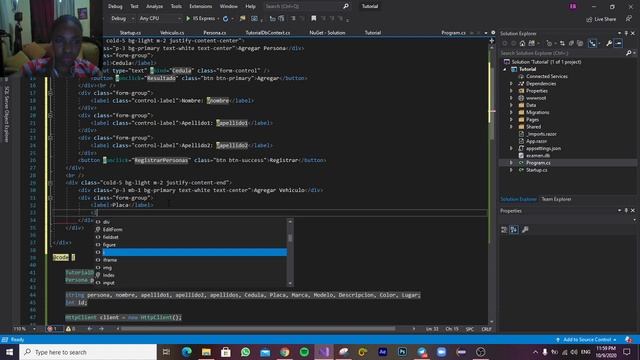Click the Show All Files icon
640x360 pixels.
[580, 43]
